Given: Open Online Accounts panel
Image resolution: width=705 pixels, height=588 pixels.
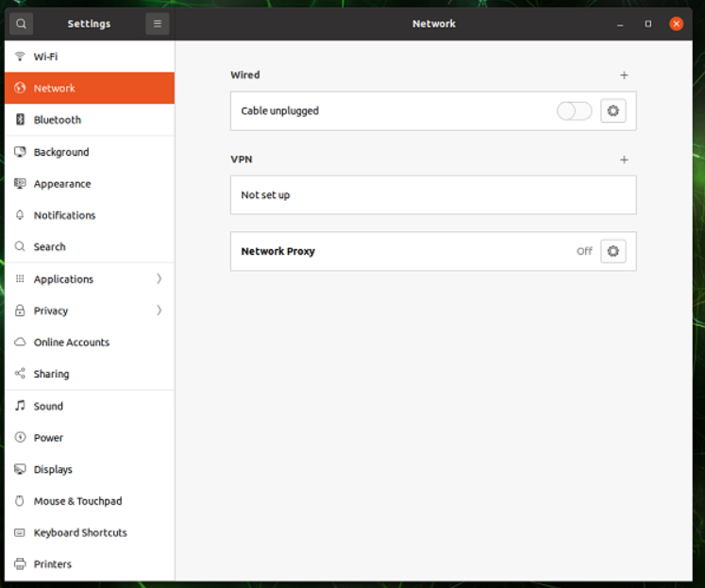Looking at the screenshot, I should 90,342.
